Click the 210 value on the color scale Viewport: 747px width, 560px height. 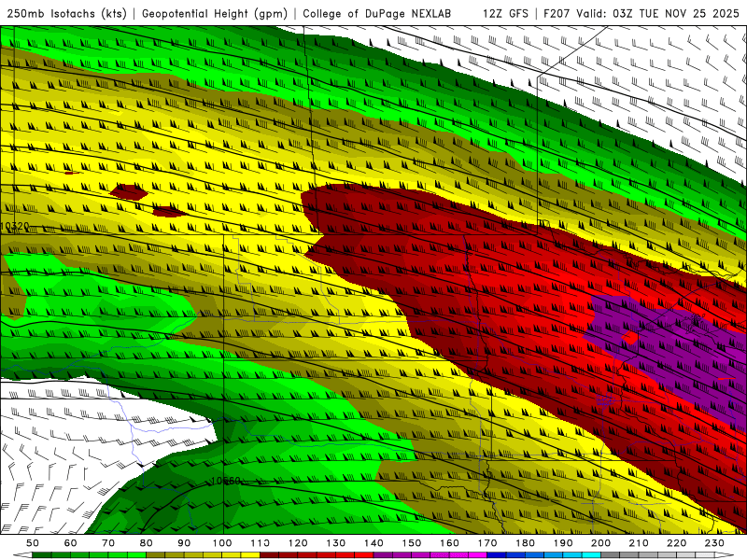(639, 543)
